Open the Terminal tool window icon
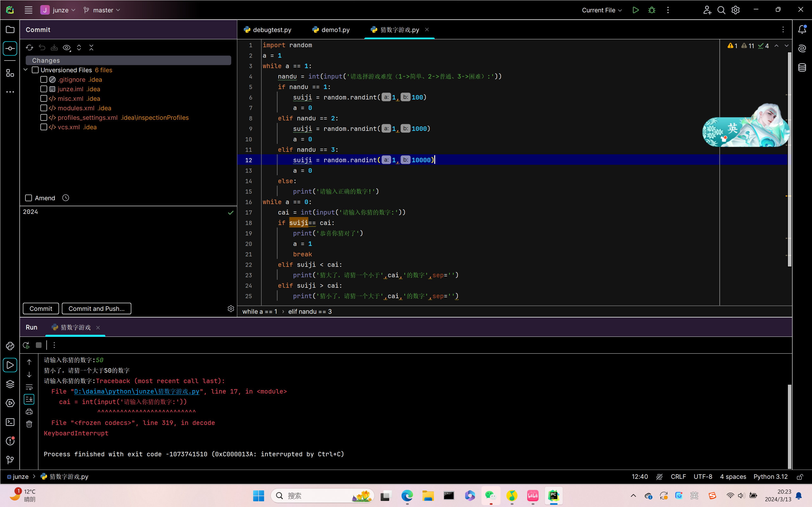Image resolution: width=812 pixels, height=507 pixels. tap(10, 422)
